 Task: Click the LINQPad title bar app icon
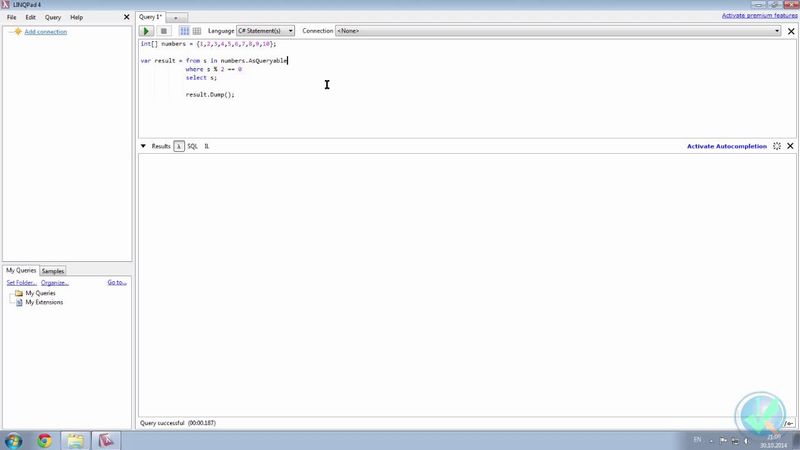(6, 5)
